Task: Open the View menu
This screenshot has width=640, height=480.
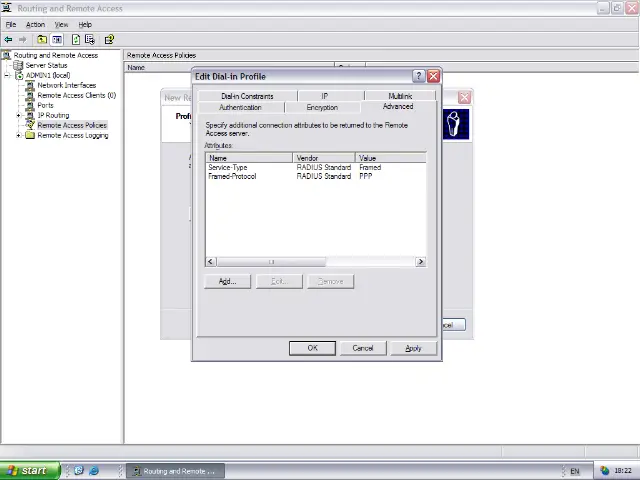Action: click(62, 24)
